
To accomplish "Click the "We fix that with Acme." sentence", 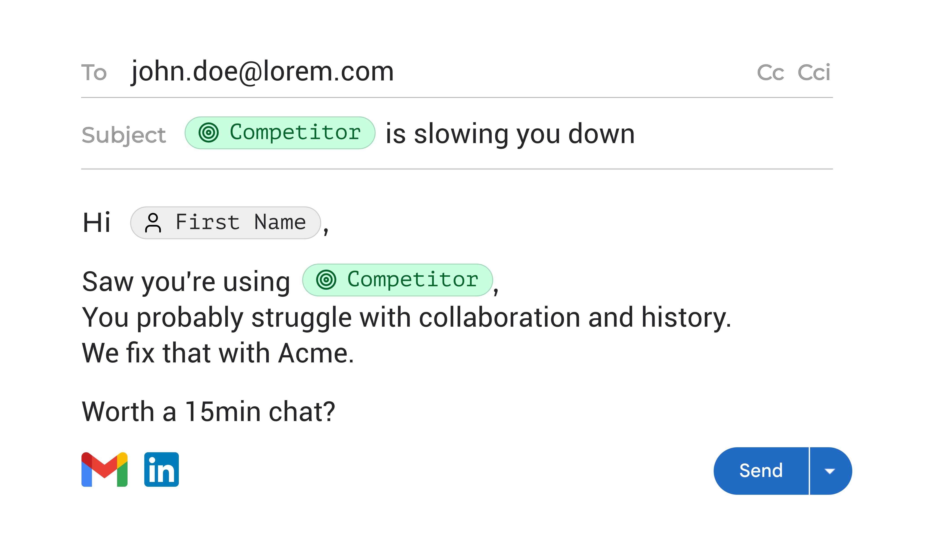I will (x=218, y=353).
